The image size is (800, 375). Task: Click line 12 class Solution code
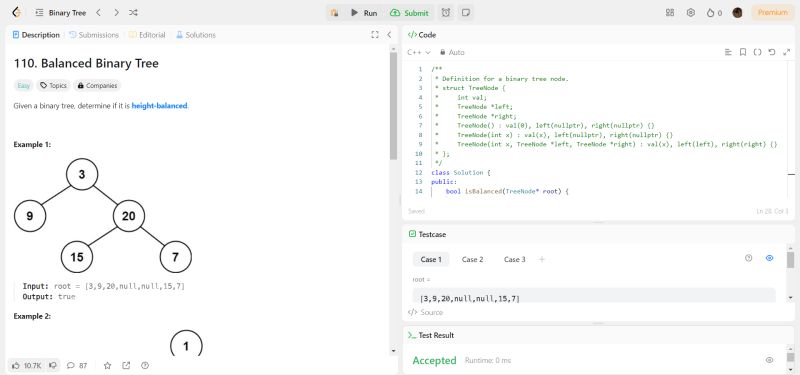tap(460, 172)
